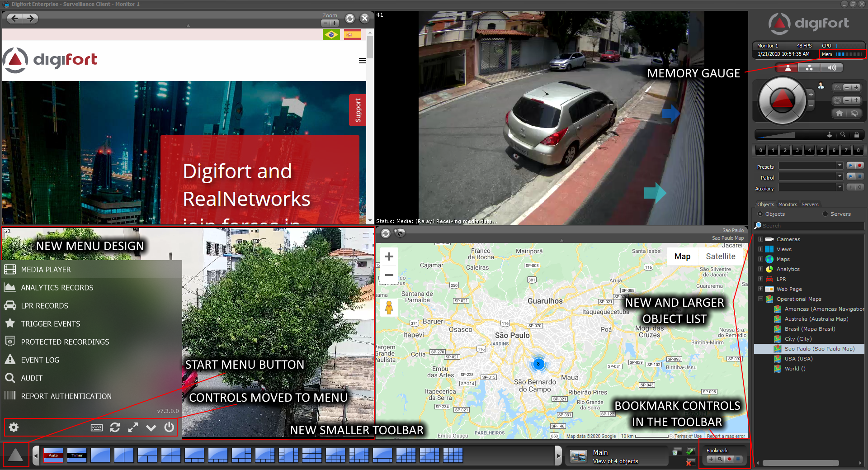This screenshot has width=868, height=470.
Task: Choose the largest grid screen layout
Action: pyautogui.click(x=453, y=455)
